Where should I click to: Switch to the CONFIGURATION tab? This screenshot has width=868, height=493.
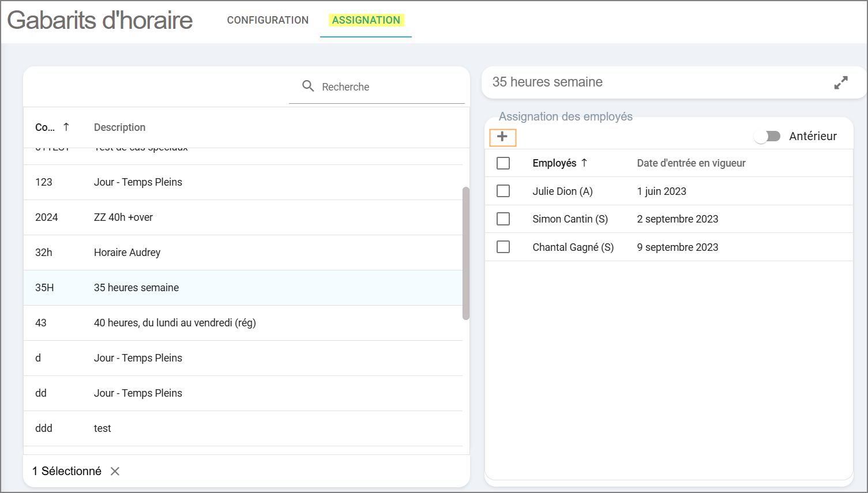(x=268, y=20)
